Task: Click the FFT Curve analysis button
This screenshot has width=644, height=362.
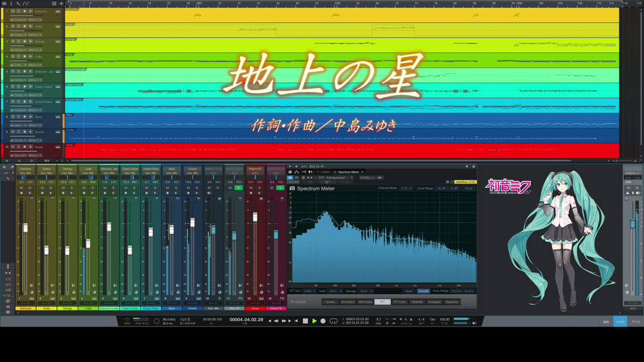Action: pos(400,302)
